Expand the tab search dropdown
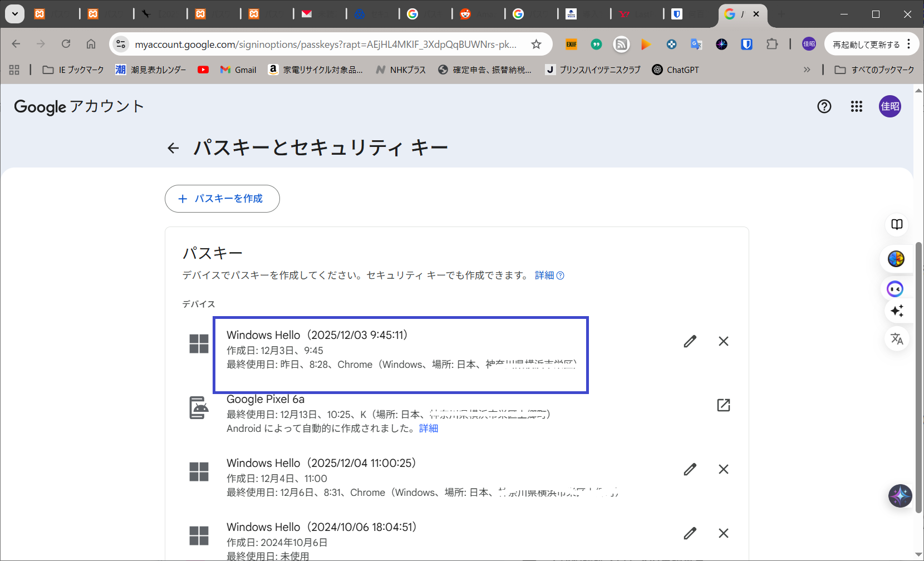 tap(14, 14)
